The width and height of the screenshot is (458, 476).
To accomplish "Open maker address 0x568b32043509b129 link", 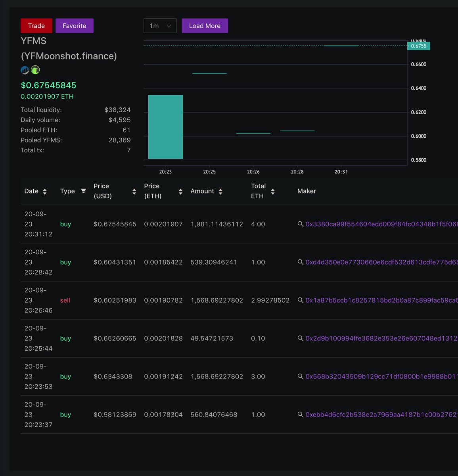I will pos(381,376).
